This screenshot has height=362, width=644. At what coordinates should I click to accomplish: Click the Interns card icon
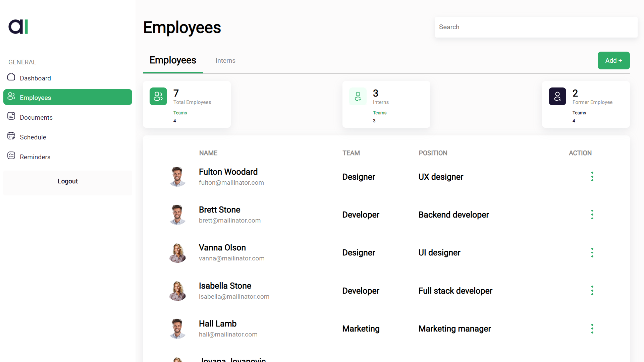coord(358,97)
